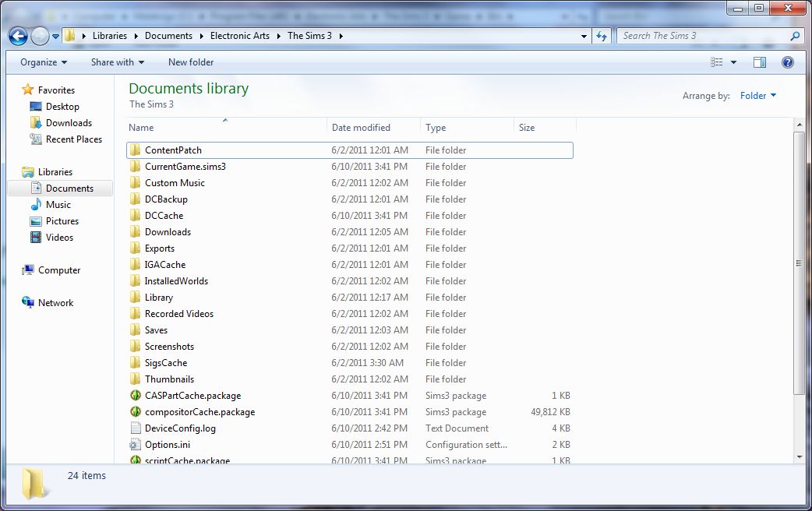
Task: Go back with the Back arrow button
Action: pos(18,37)
